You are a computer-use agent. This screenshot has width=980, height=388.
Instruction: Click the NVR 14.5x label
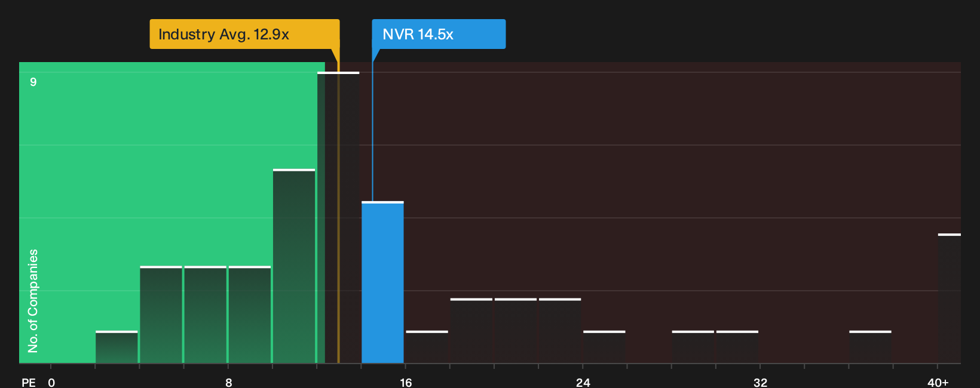point(439,34)
